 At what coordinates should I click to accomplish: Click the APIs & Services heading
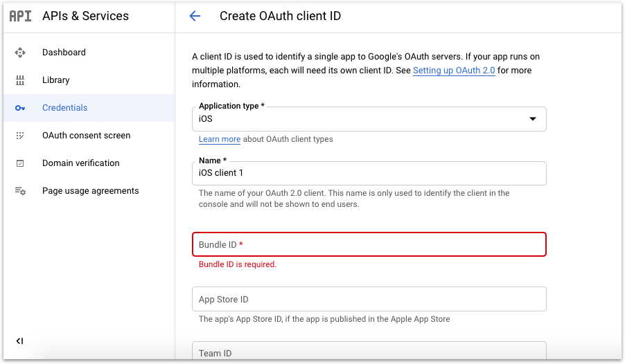pos(86,16)
